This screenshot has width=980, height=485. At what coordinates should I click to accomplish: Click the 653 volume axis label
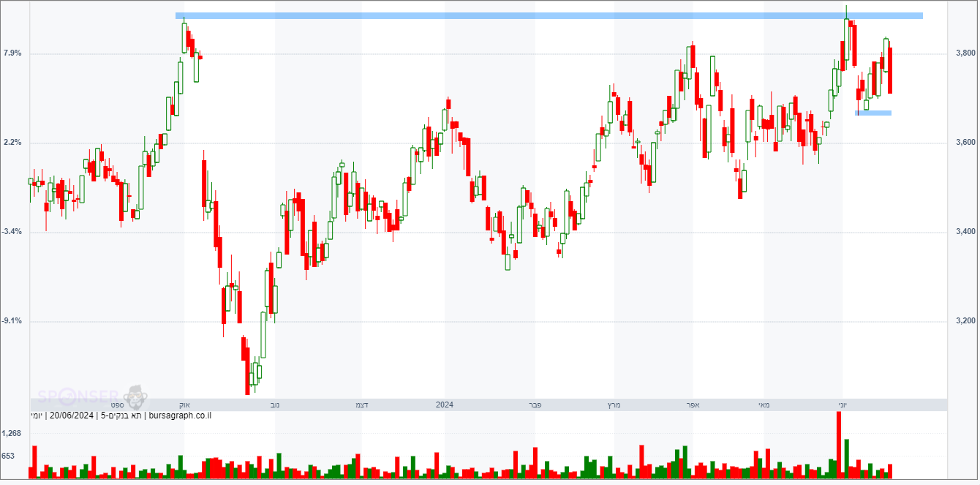(9, 456)
